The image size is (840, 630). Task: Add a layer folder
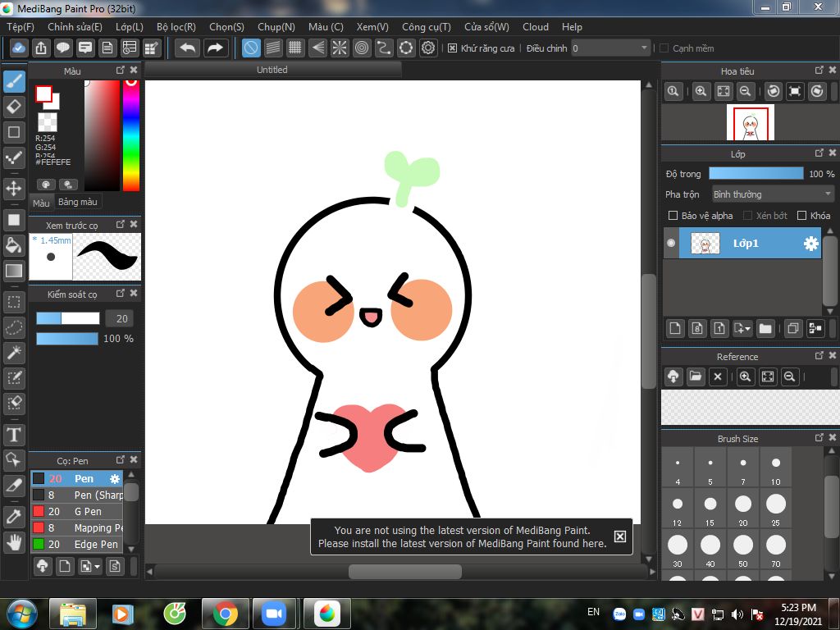(x=765, y=328)
